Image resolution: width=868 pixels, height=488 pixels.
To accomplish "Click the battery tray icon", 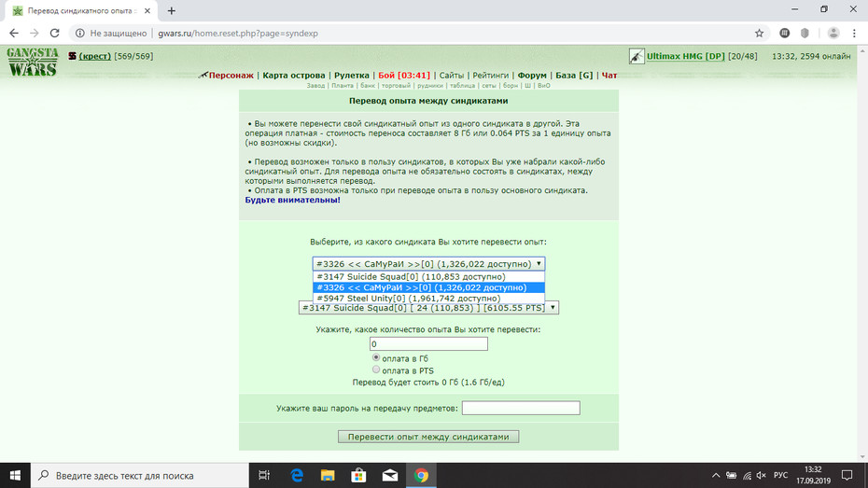I will coord(732,475).
